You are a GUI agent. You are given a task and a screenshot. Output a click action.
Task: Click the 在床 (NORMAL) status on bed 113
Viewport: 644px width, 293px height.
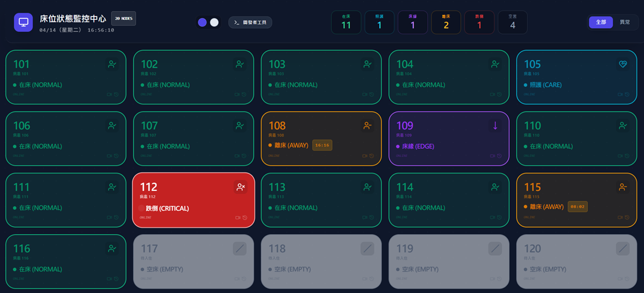pyautogui.click(x=293, y=208)
